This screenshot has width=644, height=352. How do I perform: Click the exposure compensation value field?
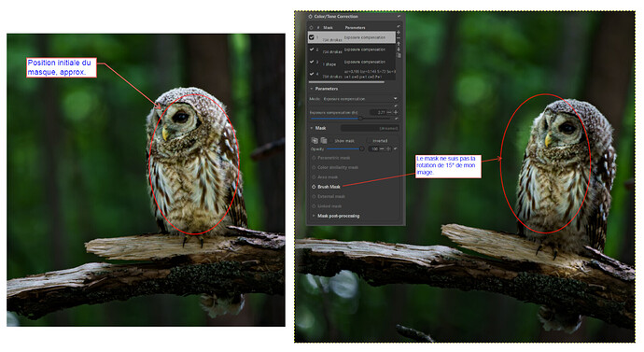(x=378, y=112)
